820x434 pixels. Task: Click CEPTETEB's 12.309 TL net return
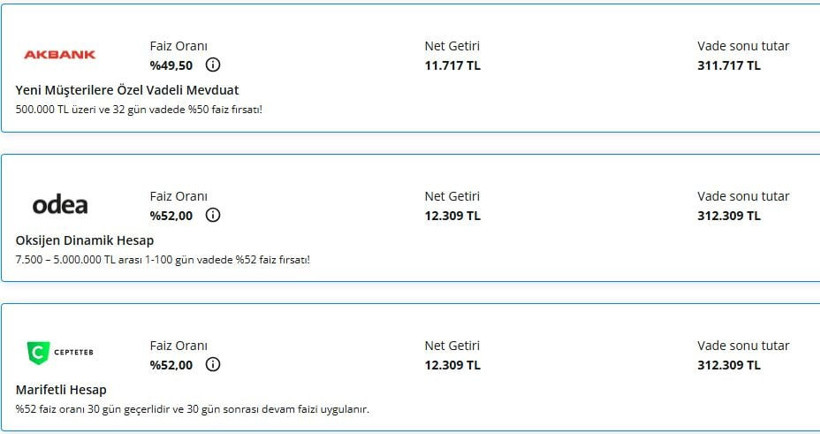point(452,365)
